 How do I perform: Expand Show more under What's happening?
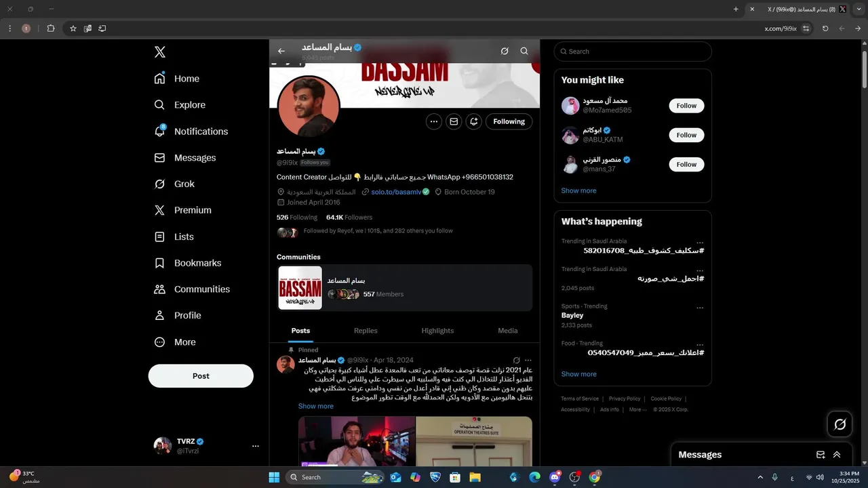click(578, 374)
